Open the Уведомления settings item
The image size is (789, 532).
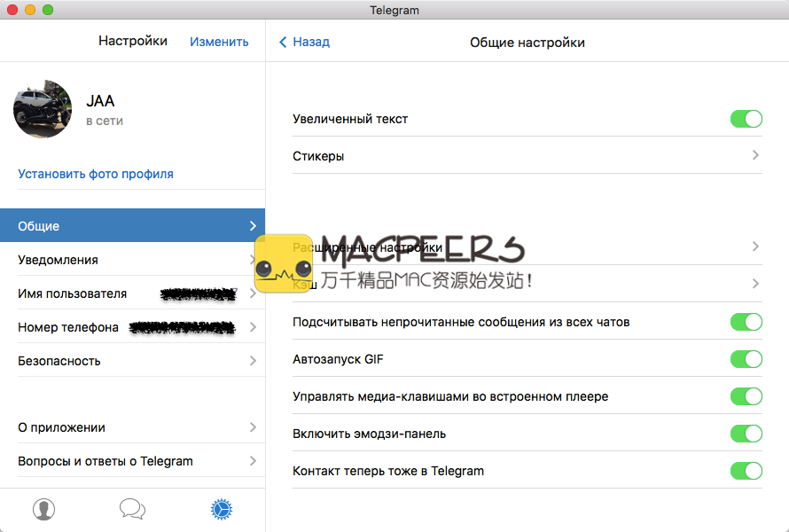(x=132, y=260)
